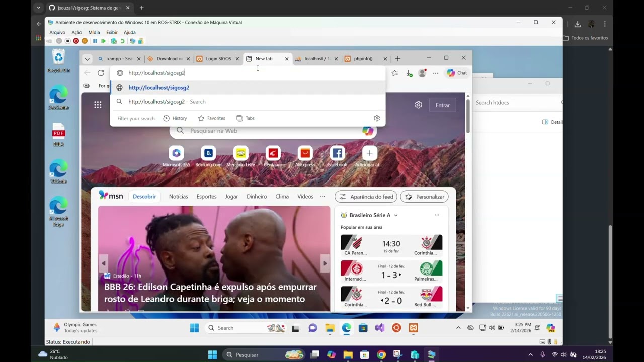Switch to the xampp search tab

(119, 59)
